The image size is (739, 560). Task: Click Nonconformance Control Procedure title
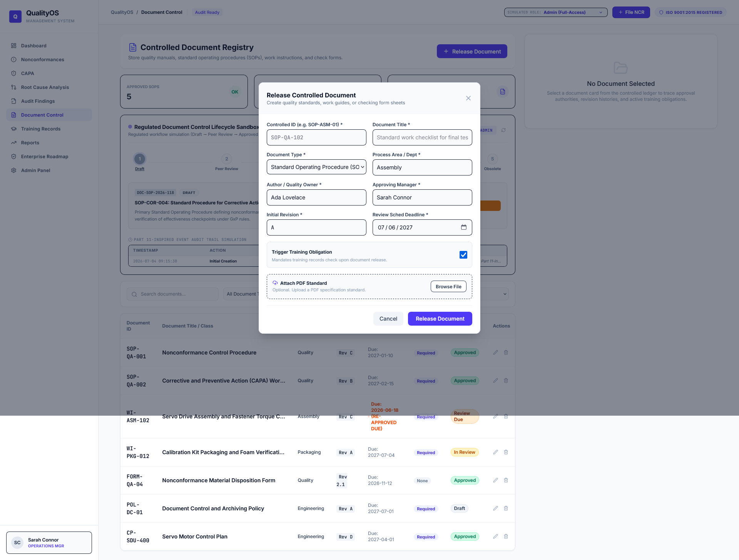pyautogui.click(x=209, y=353)
